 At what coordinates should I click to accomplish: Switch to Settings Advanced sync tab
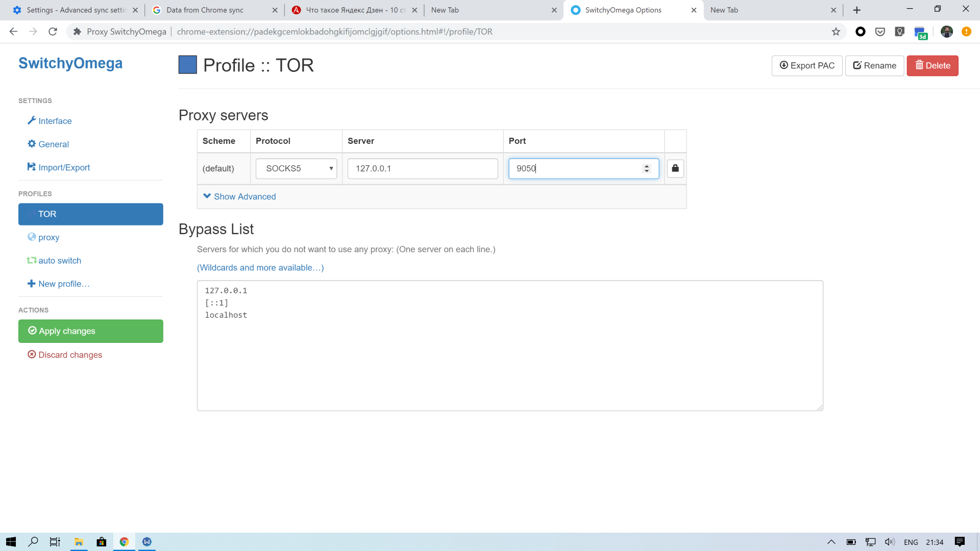[x=75, y=10]
